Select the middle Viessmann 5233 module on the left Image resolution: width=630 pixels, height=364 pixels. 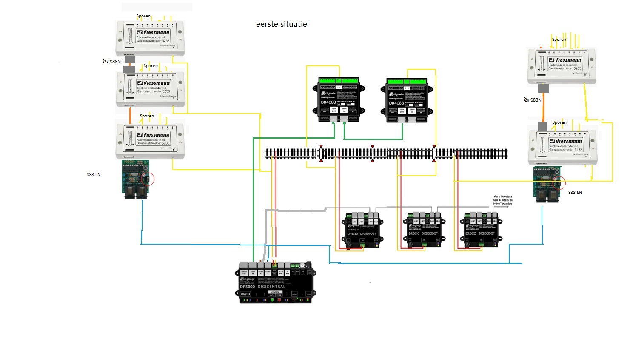[150, 89]
